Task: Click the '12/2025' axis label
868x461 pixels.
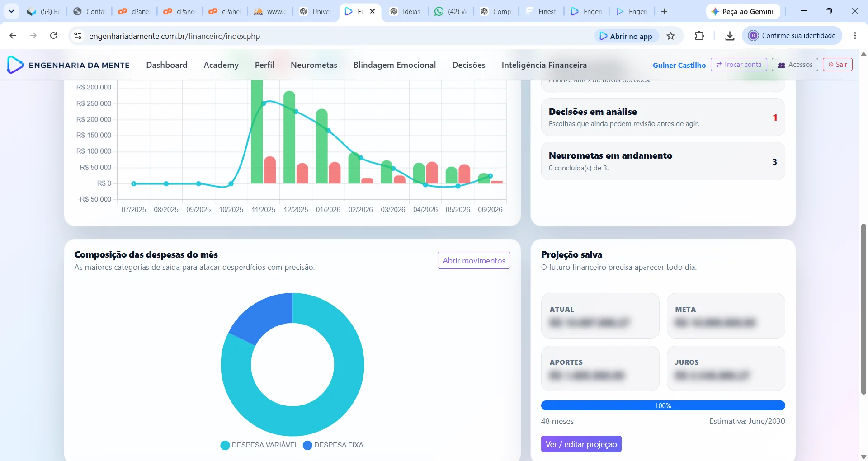Action: coord(296,210)
